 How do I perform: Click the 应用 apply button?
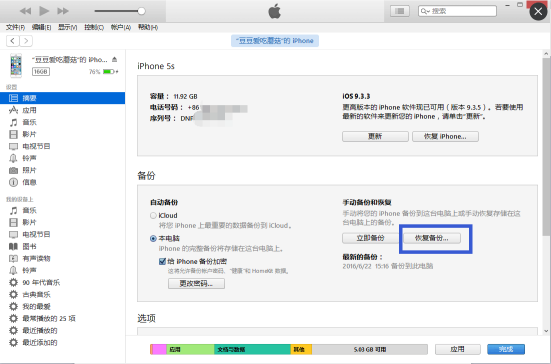click(x=458, y=349)
